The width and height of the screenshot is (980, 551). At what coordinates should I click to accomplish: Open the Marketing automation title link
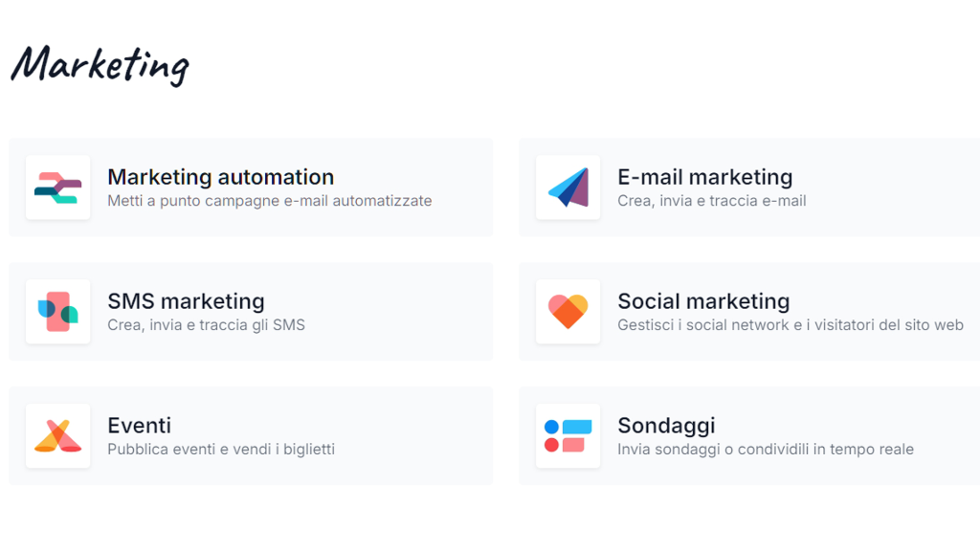(221, 177)
